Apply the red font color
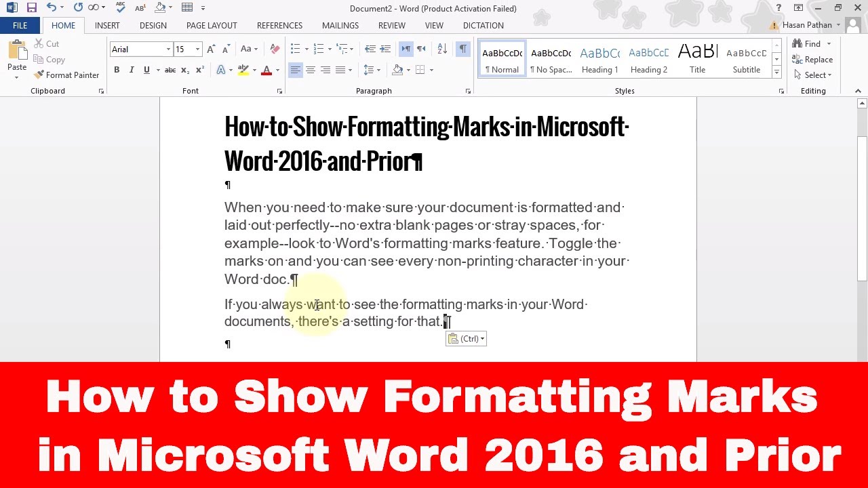 pyautogui.click(x=266, y=70)
